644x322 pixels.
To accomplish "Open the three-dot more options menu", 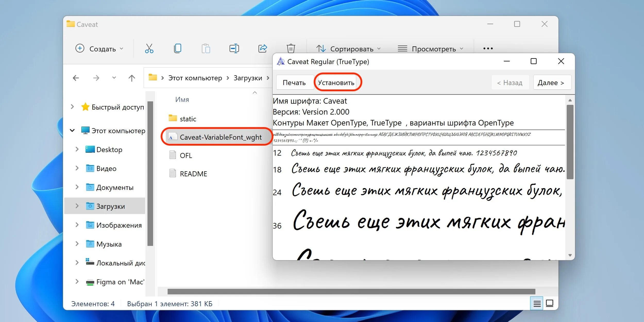I will coord(488,48).
